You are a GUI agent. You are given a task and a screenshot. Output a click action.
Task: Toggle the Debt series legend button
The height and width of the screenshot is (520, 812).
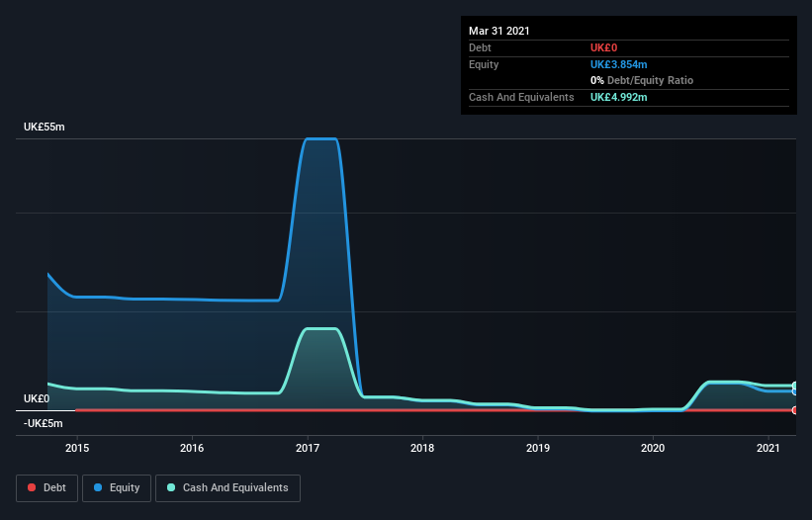(x=46, y=488)
